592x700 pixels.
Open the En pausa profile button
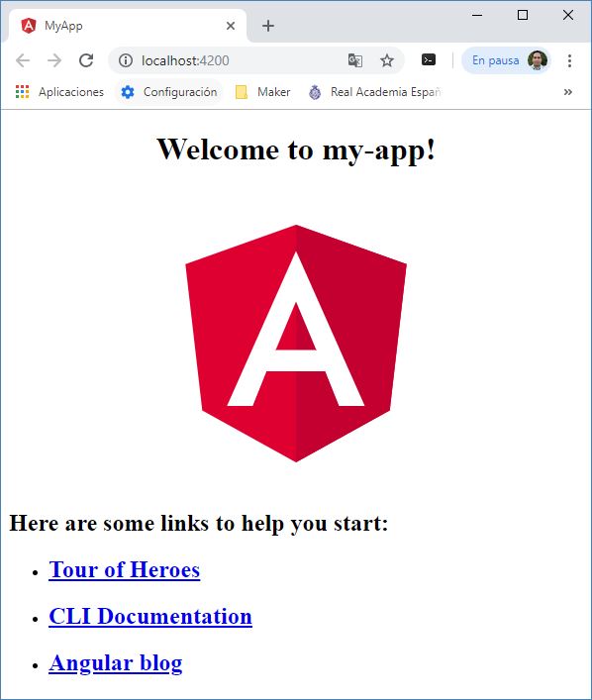pos(506,60)
